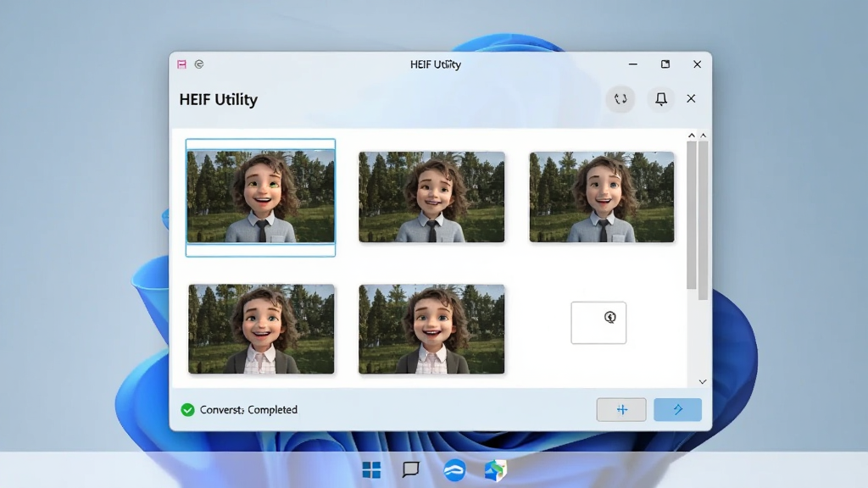Click the HEIF Utility heading text
The image size is (868, 488).
(219, 100)
